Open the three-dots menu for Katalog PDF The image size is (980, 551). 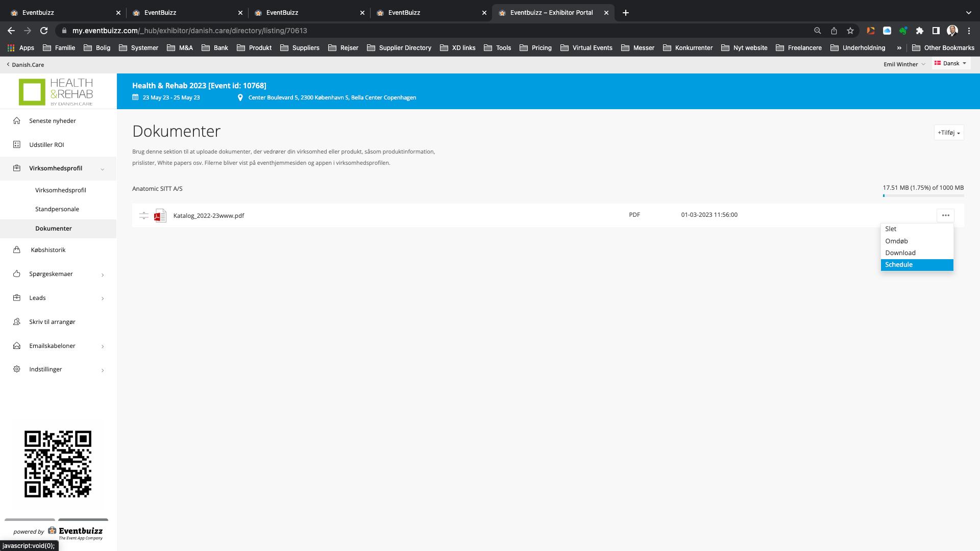point(945,215)
